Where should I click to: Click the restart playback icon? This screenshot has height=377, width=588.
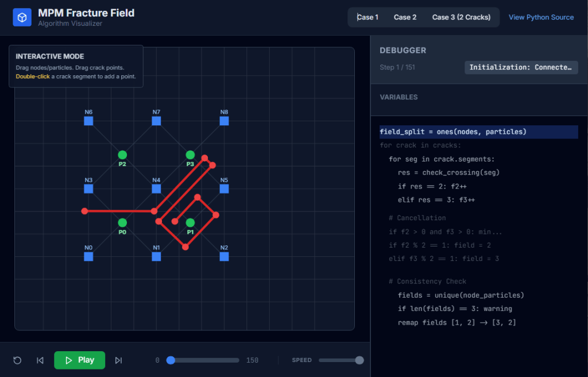[x=17, y=360]
